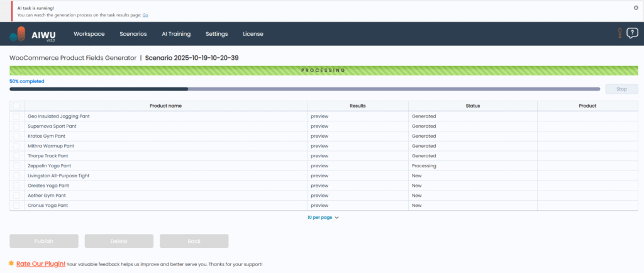Open preview for Mithra Warmup Pant
644x273 pixels.
pos(319,146)
